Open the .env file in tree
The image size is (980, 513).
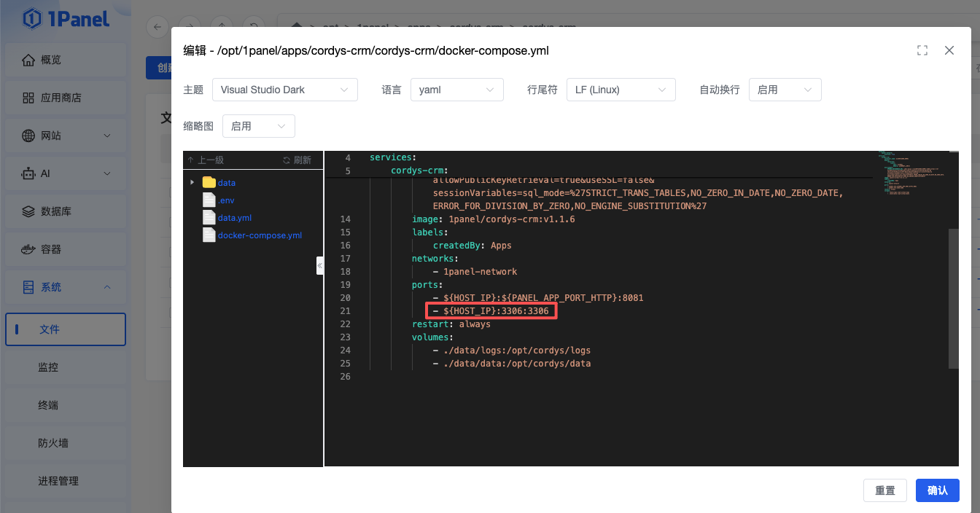[x=226, y=200]
